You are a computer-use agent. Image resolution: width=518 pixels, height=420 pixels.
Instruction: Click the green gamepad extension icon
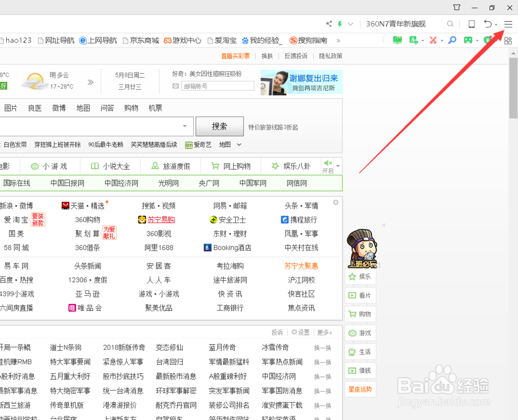click(468, 40)
